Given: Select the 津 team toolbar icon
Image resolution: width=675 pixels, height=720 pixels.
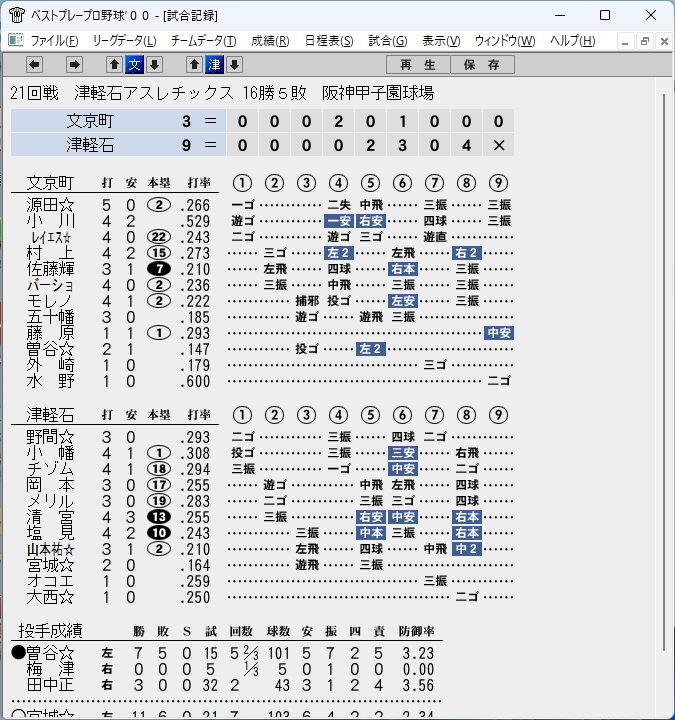Looking at the screenshot, I should click(x=214, y=65).
